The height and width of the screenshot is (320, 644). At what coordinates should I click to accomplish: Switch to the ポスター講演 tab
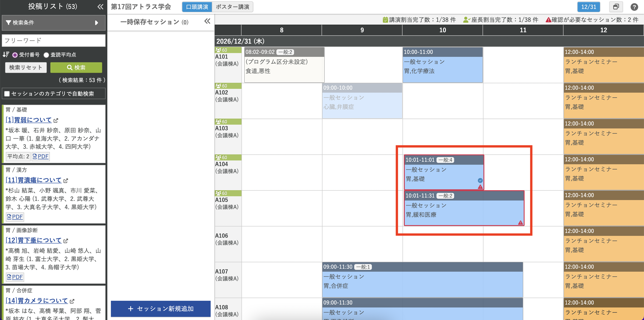(232, 7)
